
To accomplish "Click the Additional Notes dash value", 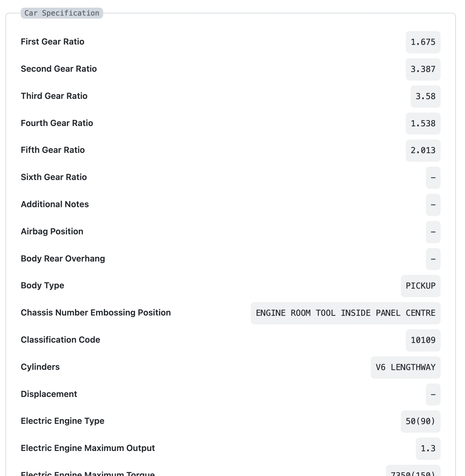I will tap(433, 205).
